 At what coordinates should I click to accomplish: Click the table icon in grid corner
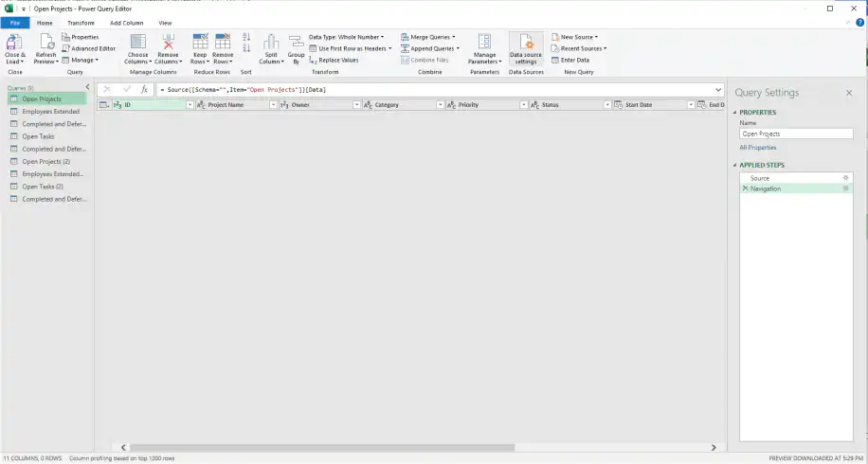click(x=103, y=104)
